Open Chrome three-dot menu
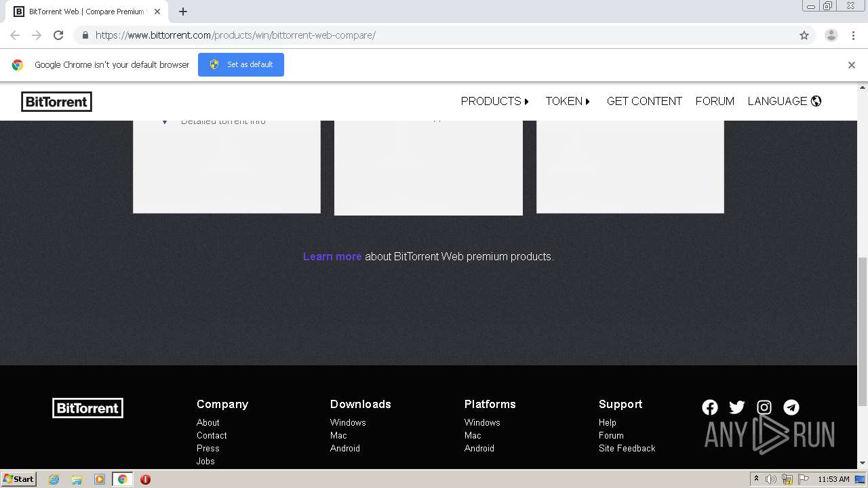 [854, 35]
